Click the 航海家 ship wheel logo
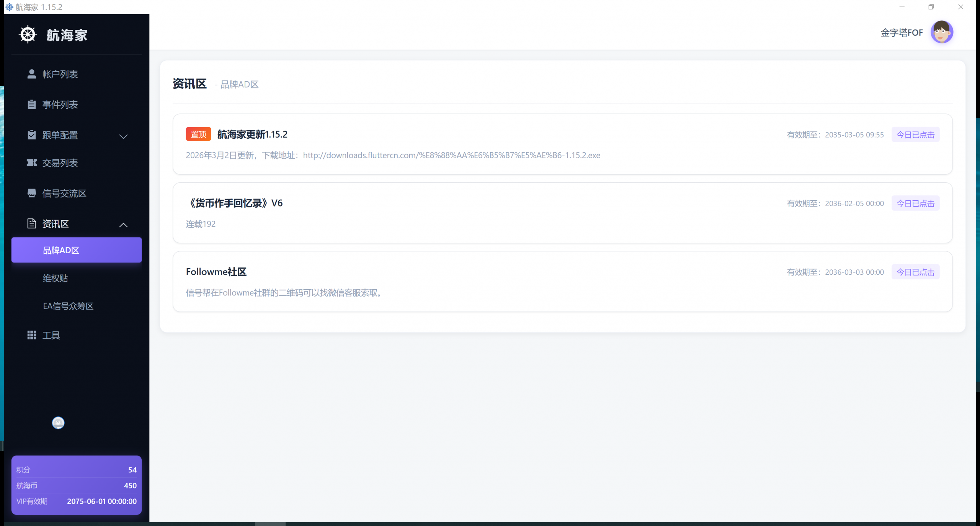The image size is (980, 526). [x=28, y=34]
